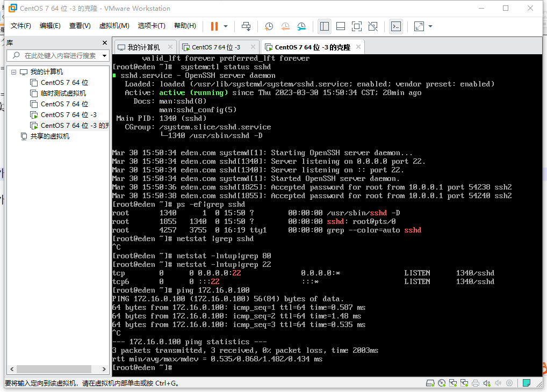
Task: Toggle the thumbnail bar view button
Action: point(341,26)
